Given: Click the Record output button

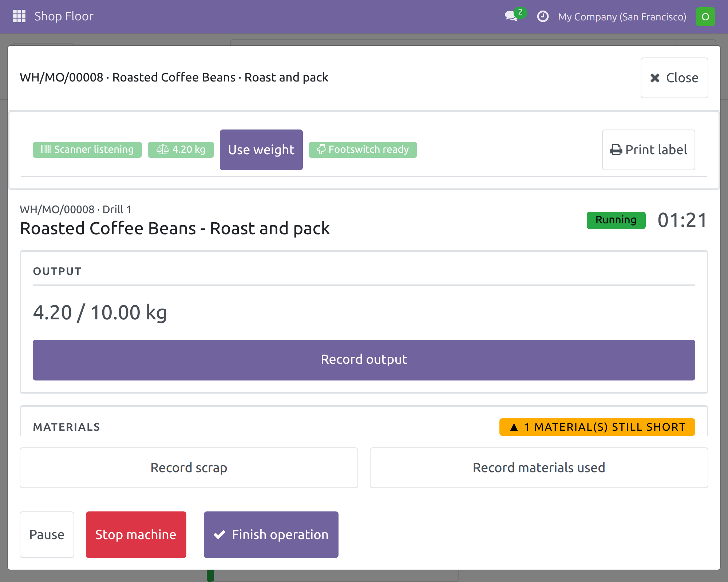Looking at the screenshot, I should coord(364,360).
